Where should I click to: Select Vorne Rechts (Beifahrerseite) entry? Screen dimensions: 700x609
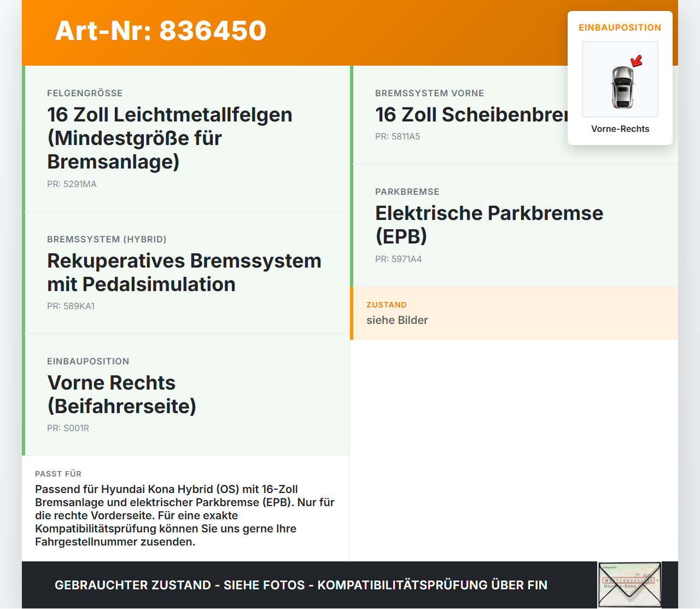click(x=186, y=395)
